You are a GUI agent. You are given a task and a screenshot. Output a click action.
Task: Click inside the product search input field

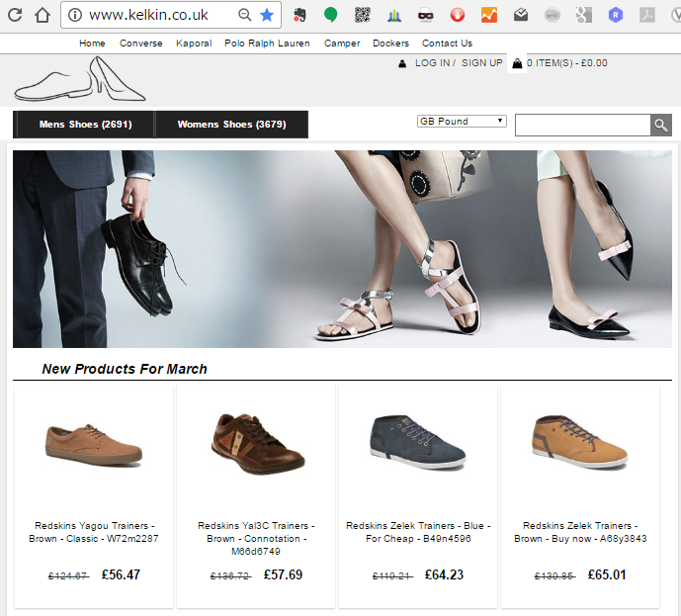point(583,126)
